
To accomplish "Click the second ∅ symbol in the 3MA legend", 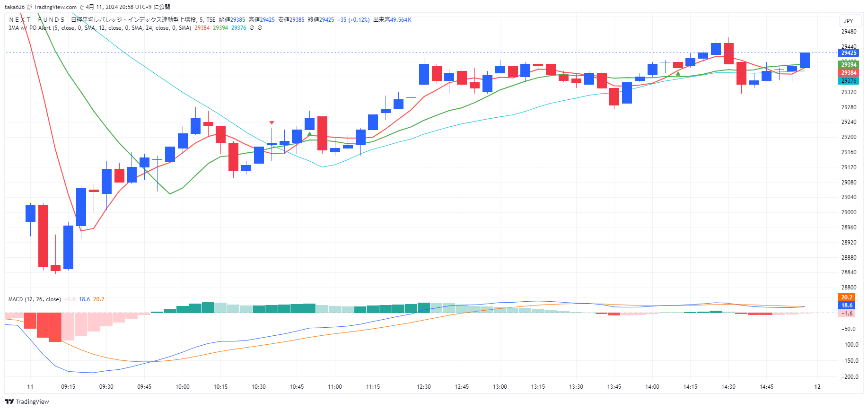I will pos(260,28).
